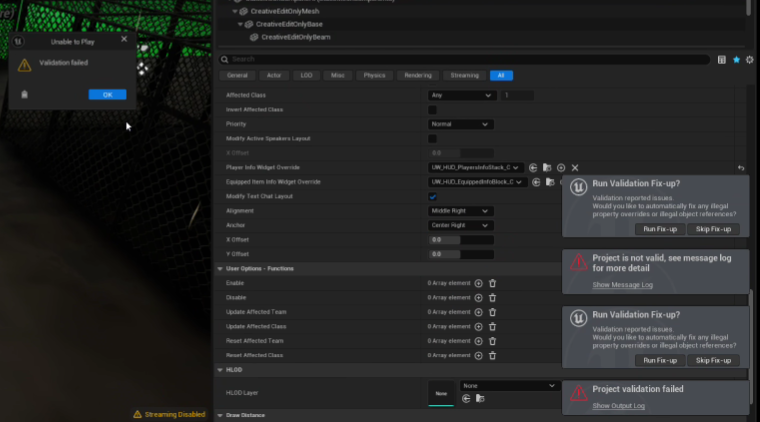Open Details panel settings gear

750,60
